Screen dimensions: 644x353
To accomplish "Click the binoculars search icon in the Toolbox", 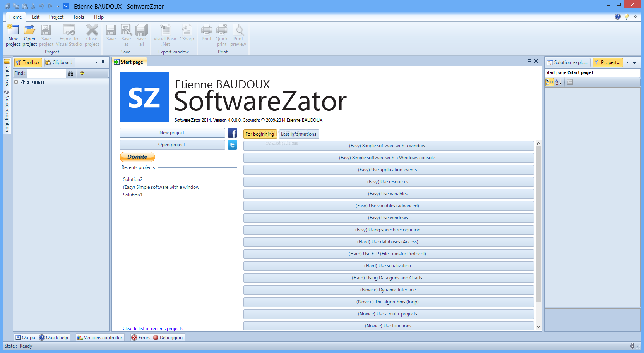I will 70,73.
